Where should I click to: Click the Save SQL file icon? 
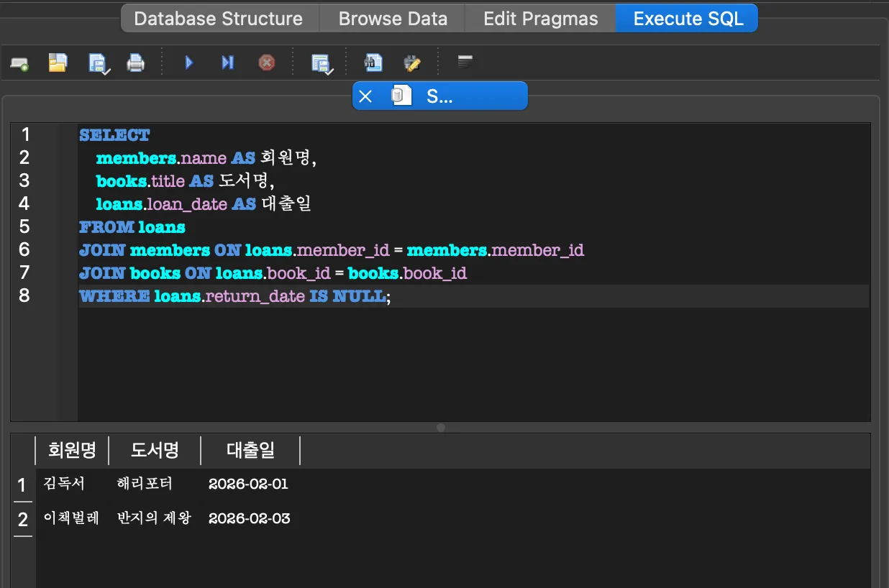pos(98,63)
